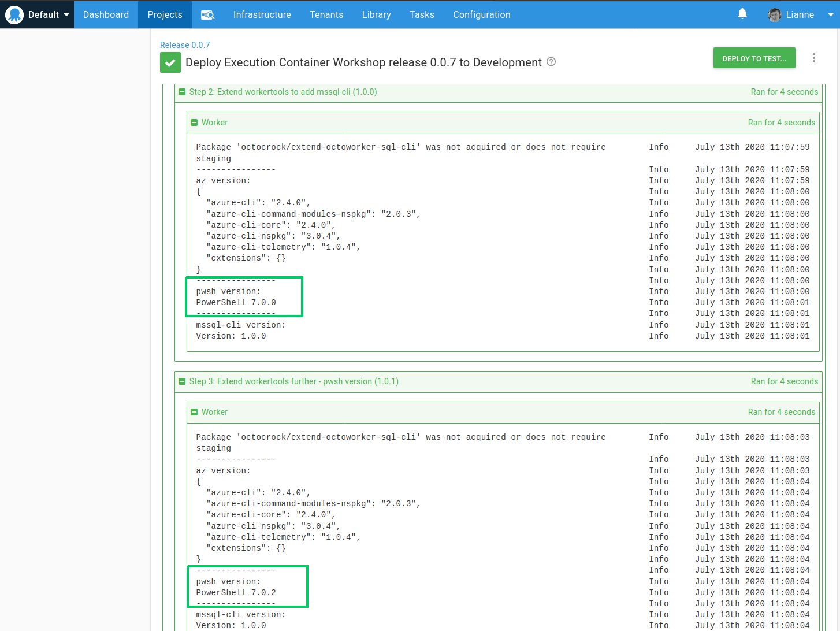Follow the Release 0.0.7 link
The height and width of the screenshot is (631, 840).
(185, 45)
